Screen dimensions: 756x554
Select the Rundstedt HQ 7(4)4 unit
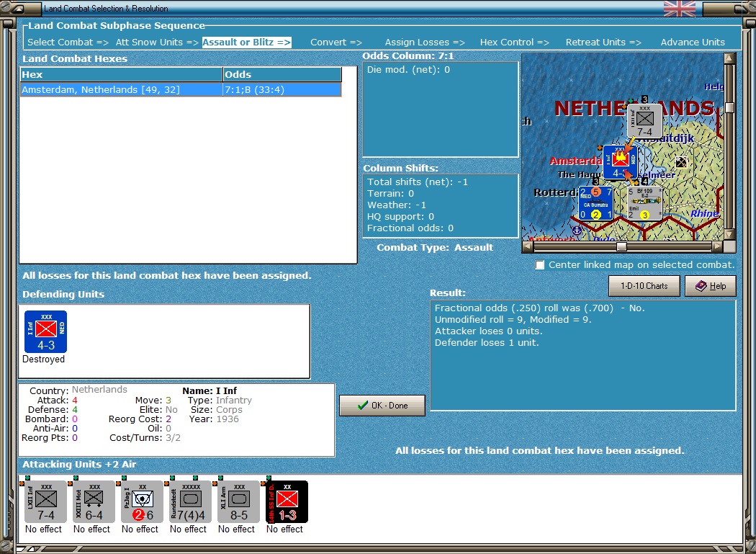point(191,501)
